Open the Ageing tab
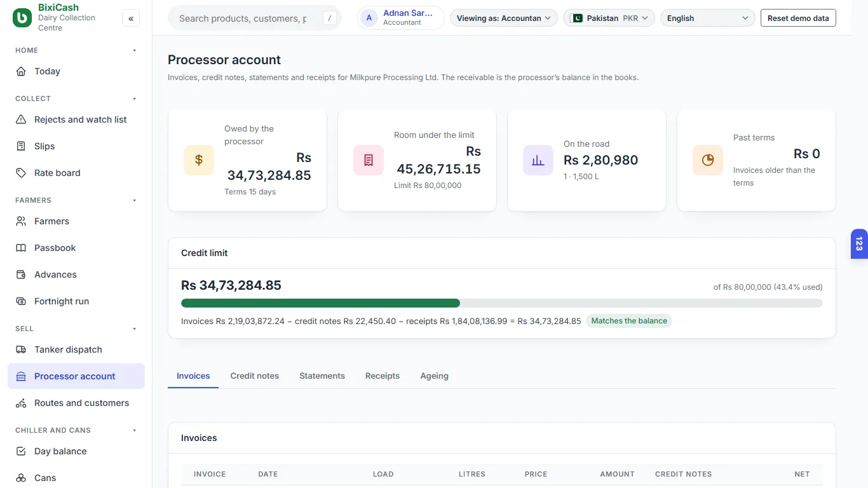The image size is (868, 488). point(435,376)
